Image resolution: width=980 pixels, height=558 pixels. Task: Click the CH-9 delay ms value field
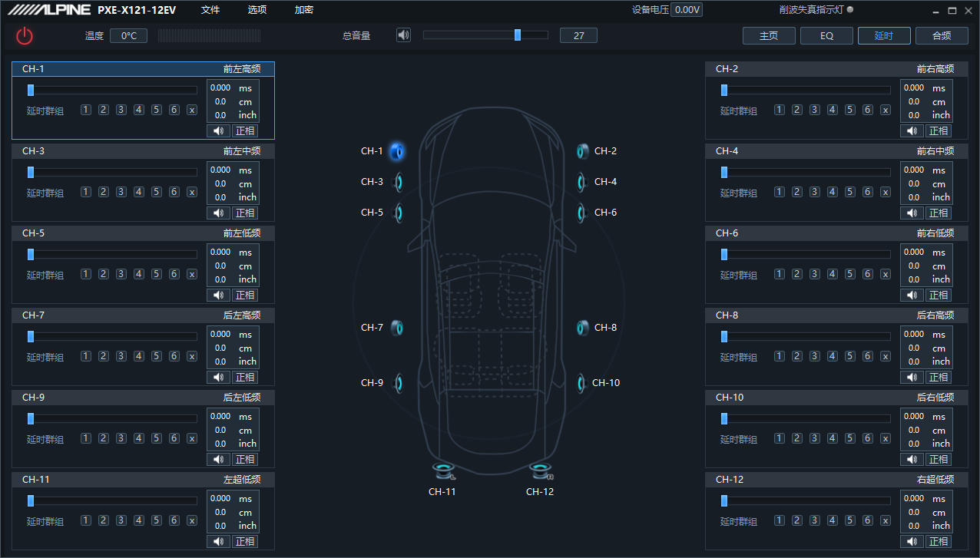coord(220,416)
